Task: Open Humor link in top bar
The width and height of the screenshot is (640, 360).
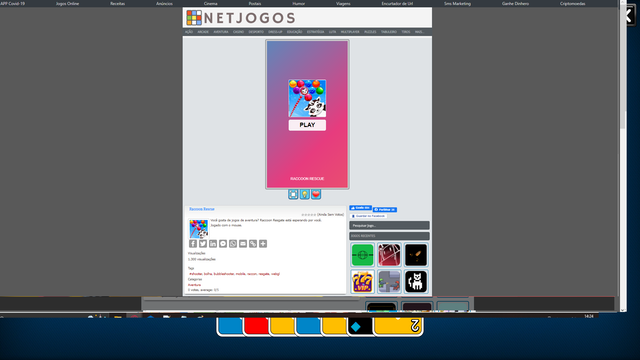Action: 298,3
